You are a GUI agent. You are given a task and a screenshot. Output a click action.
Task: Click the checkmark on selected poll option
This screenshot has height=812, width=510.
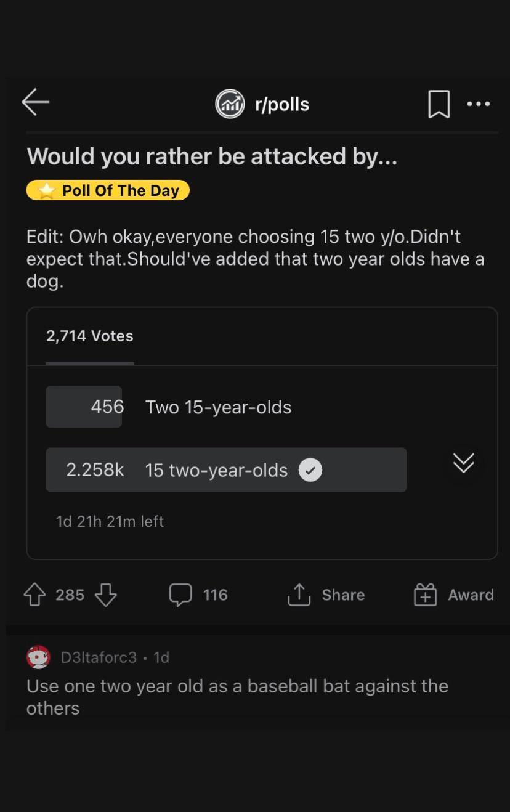tap(310, 470)
